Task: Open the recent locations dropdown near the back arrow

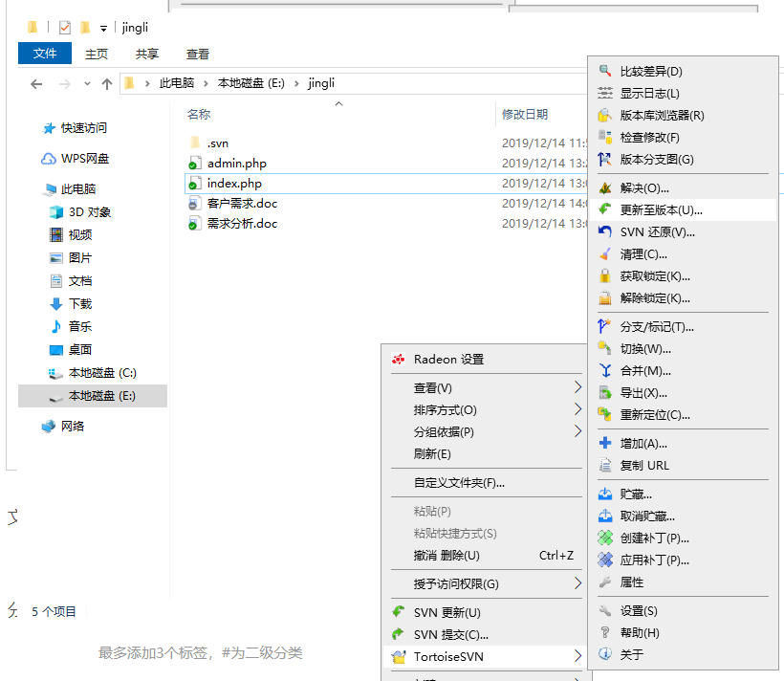Action: tap(88, 83)
